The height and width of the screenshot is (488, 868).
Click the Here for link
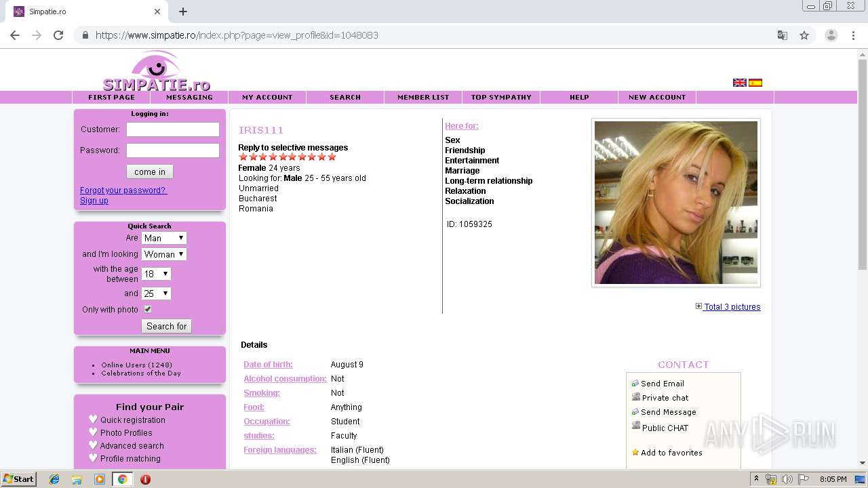click(x=462, y=126)
